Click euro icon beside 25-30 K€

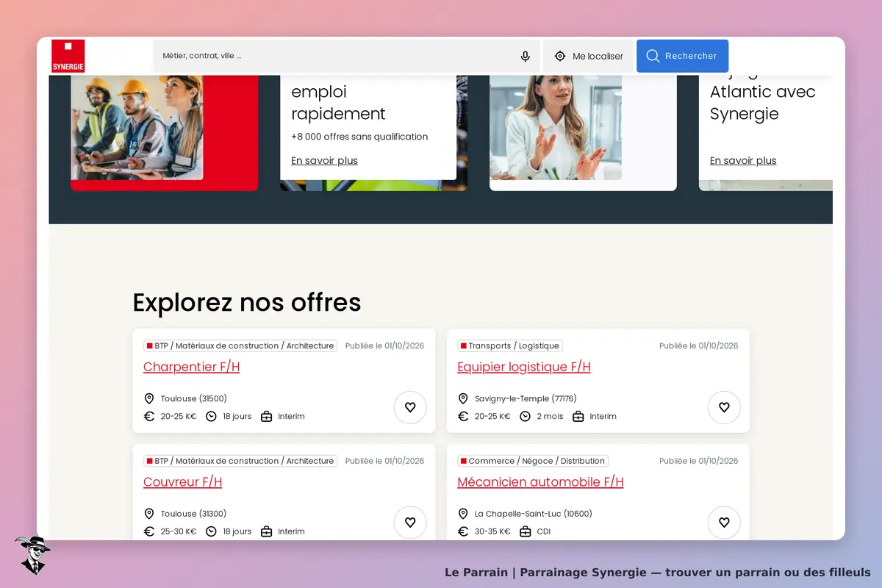(x=149, y=531)
